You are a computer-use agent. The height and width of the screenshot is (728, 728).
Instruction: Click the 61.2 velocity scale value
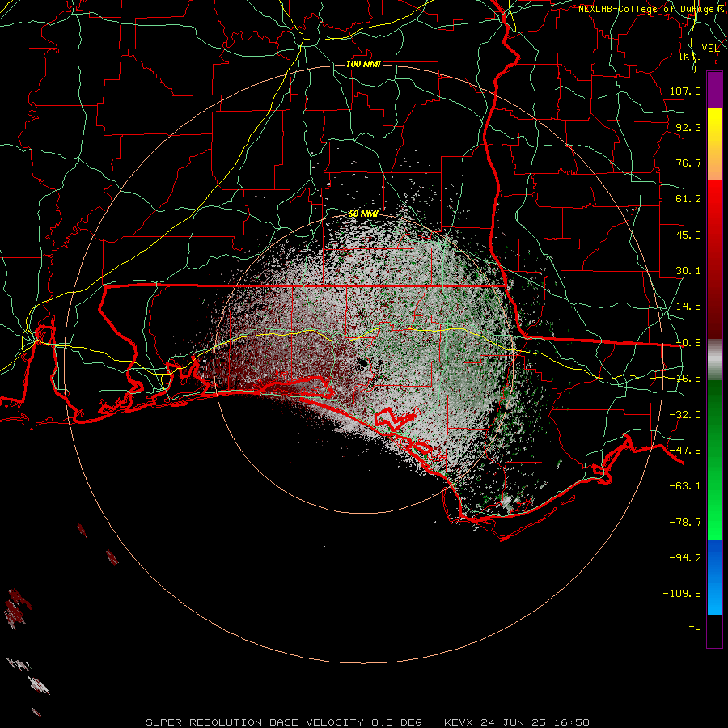(x=688, y=199)
